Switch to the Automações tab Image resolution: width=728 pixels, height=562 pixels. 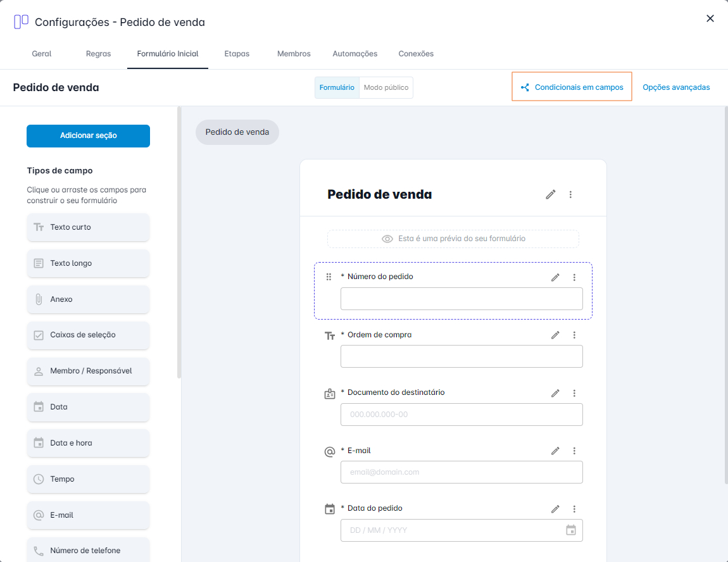point(355,54)
